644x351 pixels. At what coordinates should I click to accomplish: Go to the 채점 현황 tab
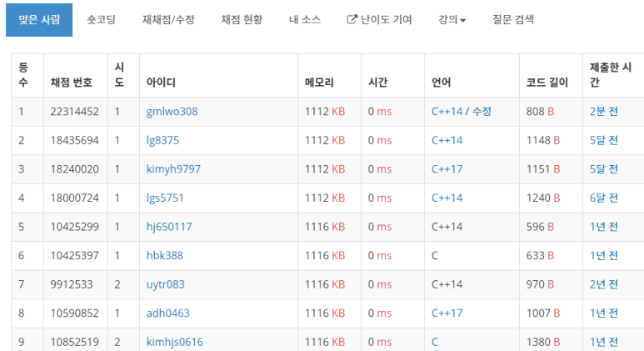(x=242, y=20)
